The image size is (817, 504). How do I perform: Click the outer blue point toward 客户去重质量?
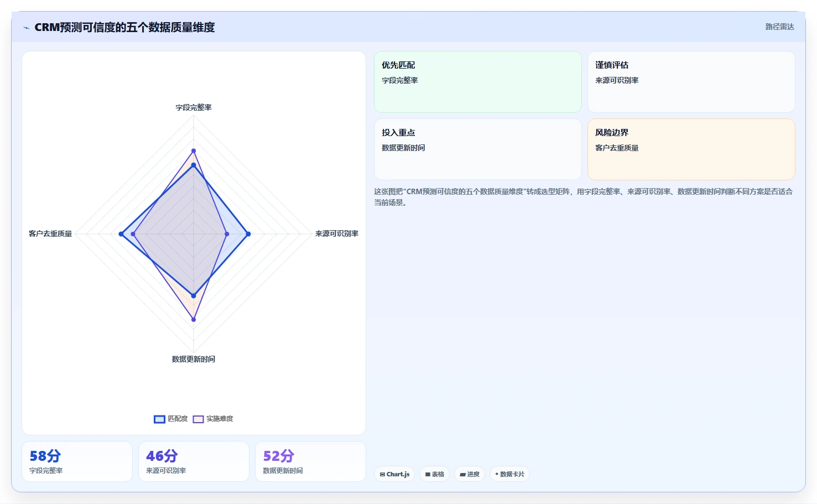click(x=121, y=234)
